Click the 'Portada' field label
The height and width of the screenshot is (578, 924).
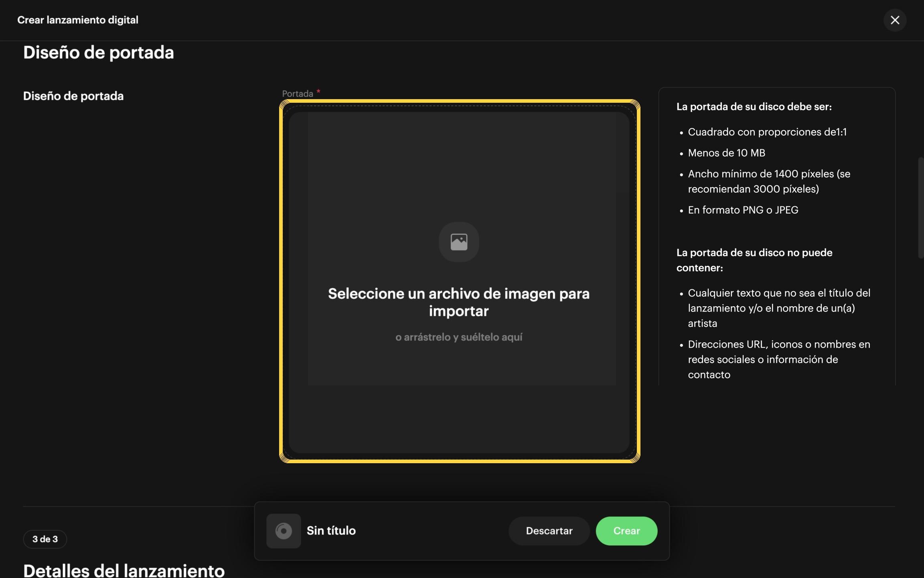[298, 94]
